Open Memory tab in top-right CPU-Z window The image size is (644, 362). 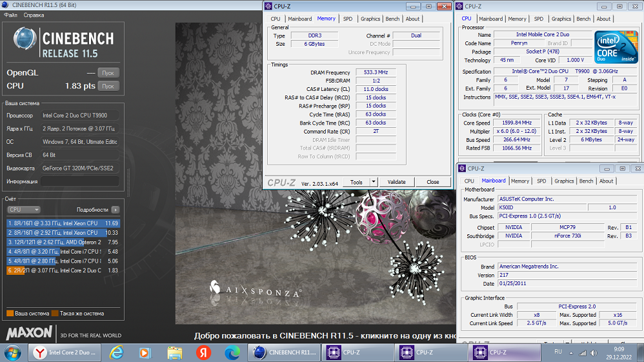tap(517, 19)
